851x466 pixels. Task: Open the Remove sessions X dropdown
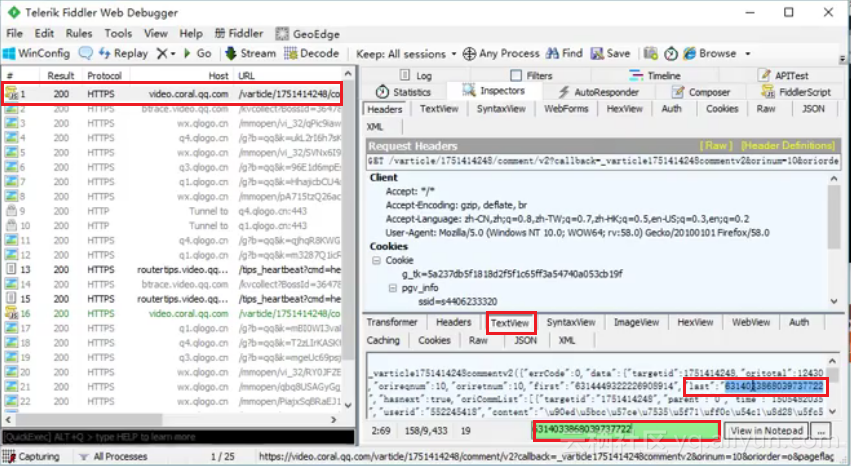pos(166,53)
